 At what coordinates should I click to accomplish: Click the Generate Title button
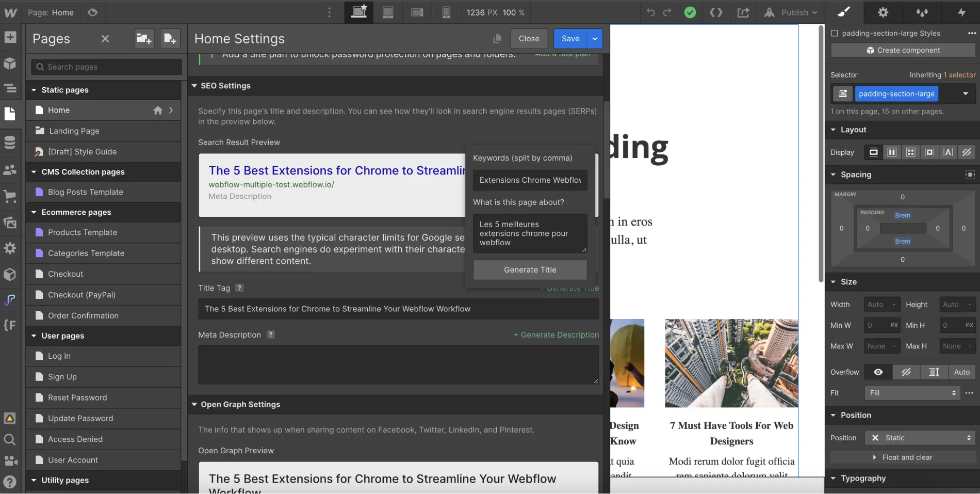tap(530, 270)
